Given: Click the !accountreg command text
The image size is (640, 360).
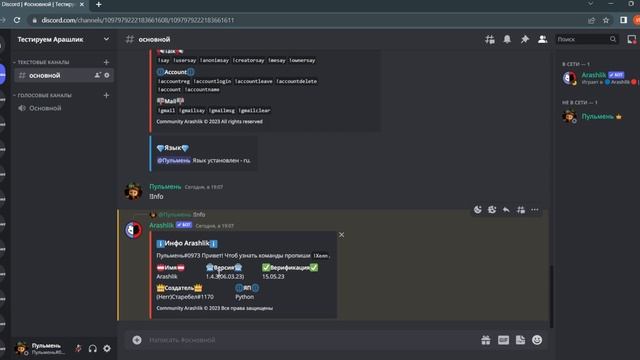Looking at the screenshot, I should [173, 81].
